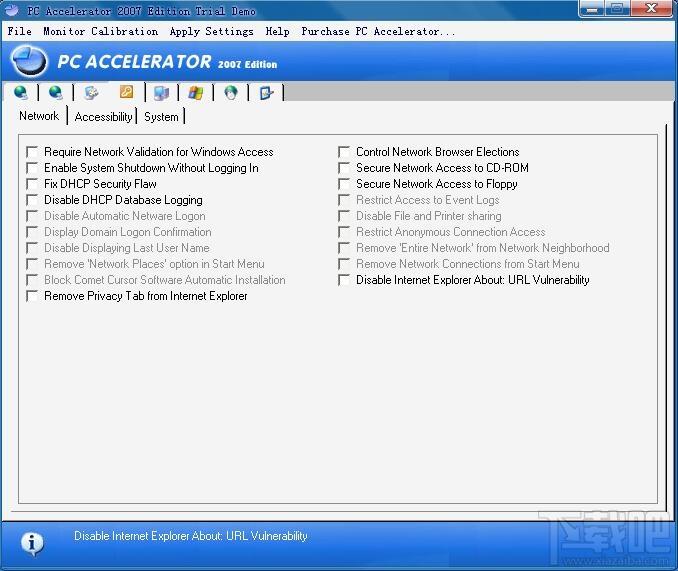Open Purchase PC Accelerator menu
The image size is (678, 571).
[x=378, y=31]
